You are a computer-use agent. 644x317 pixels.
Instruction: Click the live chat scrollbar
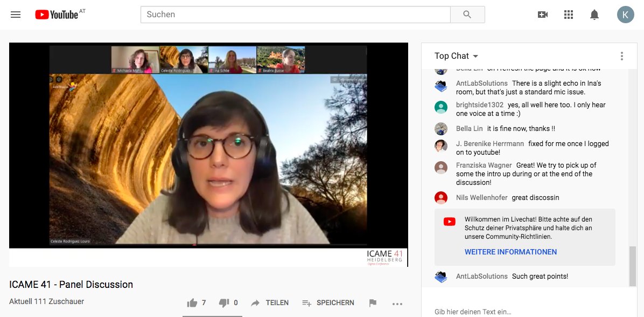point(633,266)
